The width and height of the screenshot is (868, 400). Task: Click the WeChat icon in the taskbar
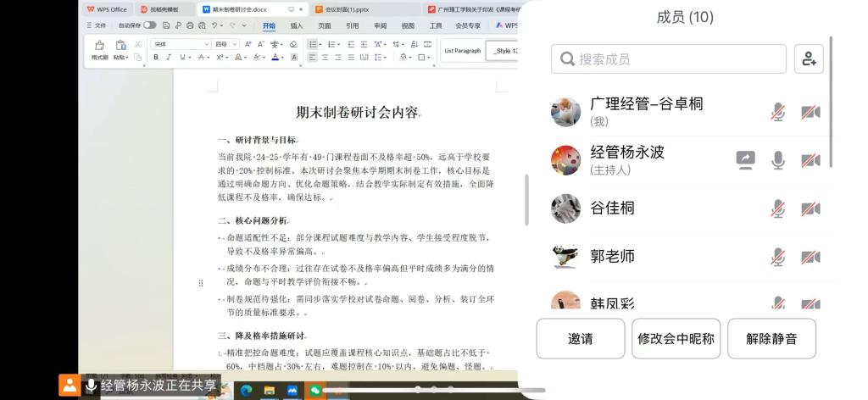pyautogui.click(x=315, y=390)
